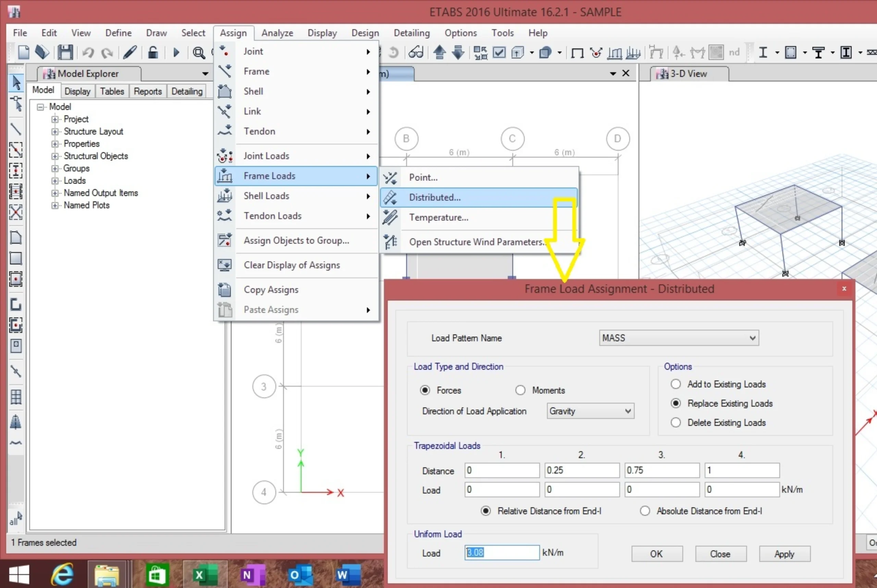Choose Add to Existing Loads option
Image resolution: width=877 pixels, height=588 pixels.
point(676,384)
